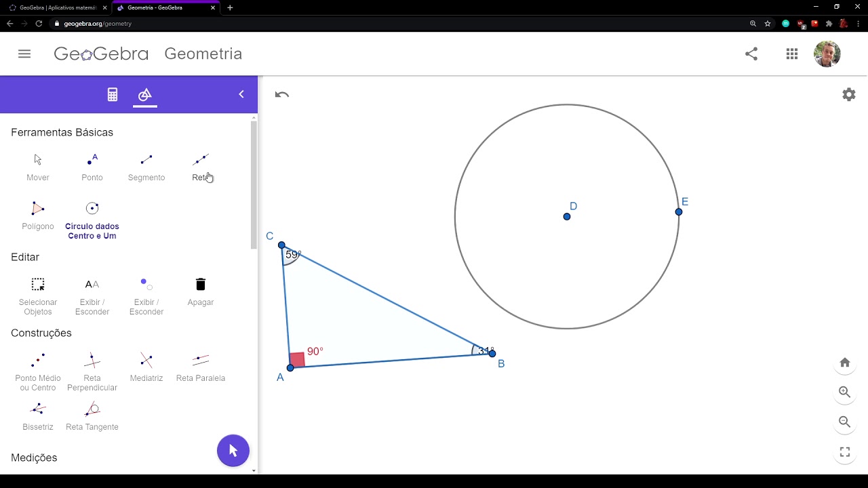Click the tools panel vertical scrollbar

pyautogui.click(x=254, y=186)
